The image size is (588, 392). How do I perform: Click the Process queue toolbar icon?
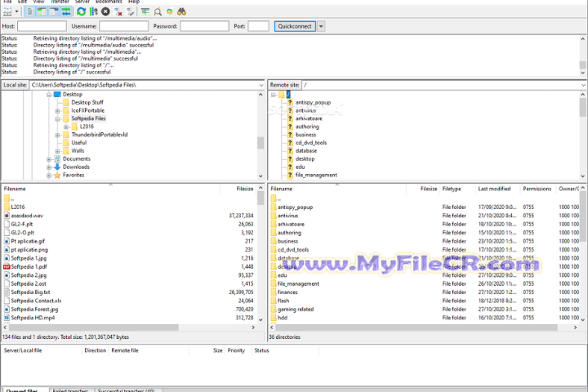(93, 11)
